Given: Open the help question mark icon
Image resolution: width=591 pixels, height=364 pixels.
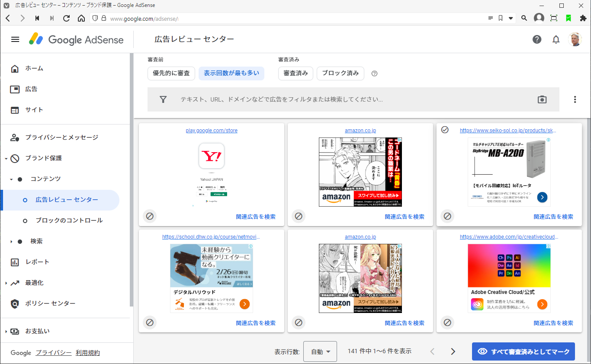Looking at the screenshot, I should [x=537, y=39].
